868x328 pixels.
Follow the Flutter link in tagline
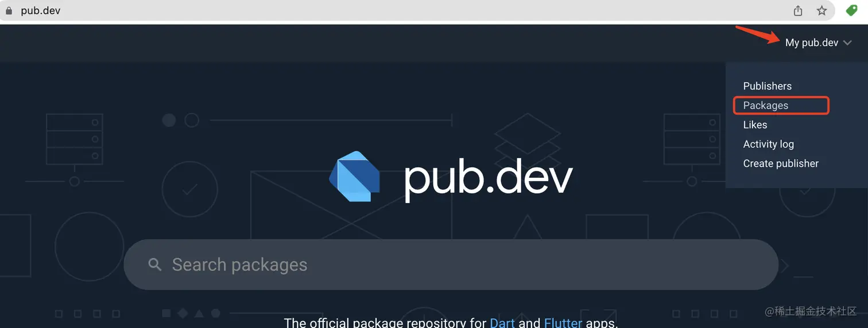563,322
